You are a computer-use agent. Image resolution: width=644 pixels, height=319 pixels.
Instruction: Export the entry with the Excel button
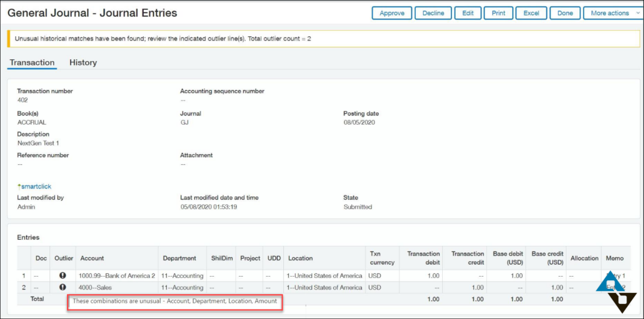[x=531, y=13]
